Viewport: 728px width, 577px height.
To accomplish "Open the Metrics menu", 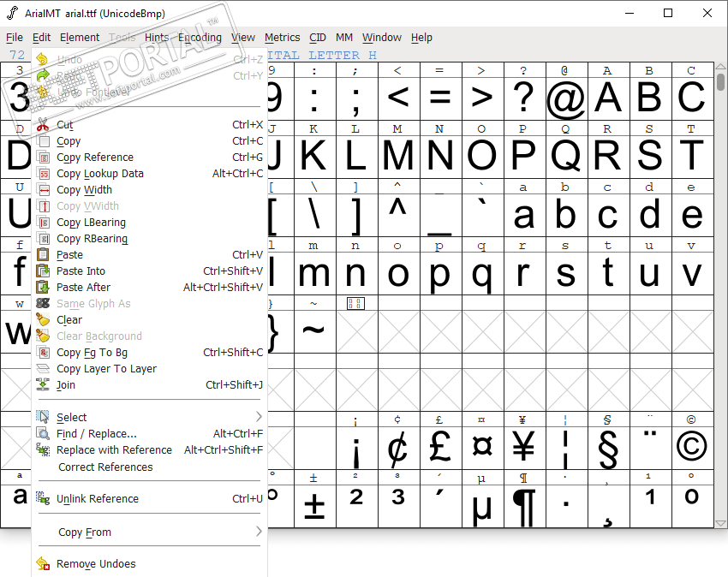I will (283, 37).
